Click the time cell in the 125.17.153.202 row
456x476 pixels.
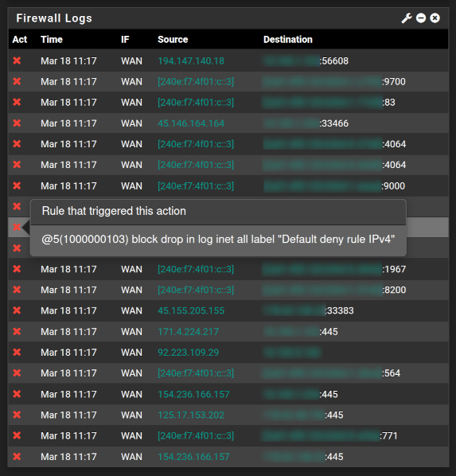click(68, 415)
